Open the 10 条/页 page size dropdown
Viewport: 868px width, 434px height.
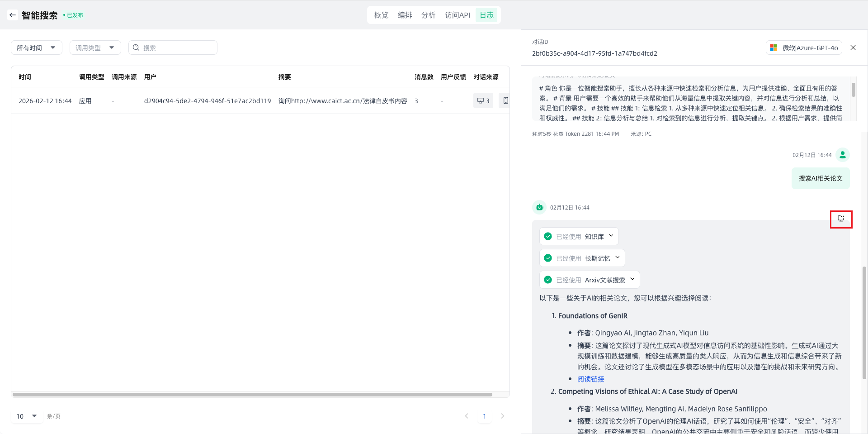(x=27, y=416)
